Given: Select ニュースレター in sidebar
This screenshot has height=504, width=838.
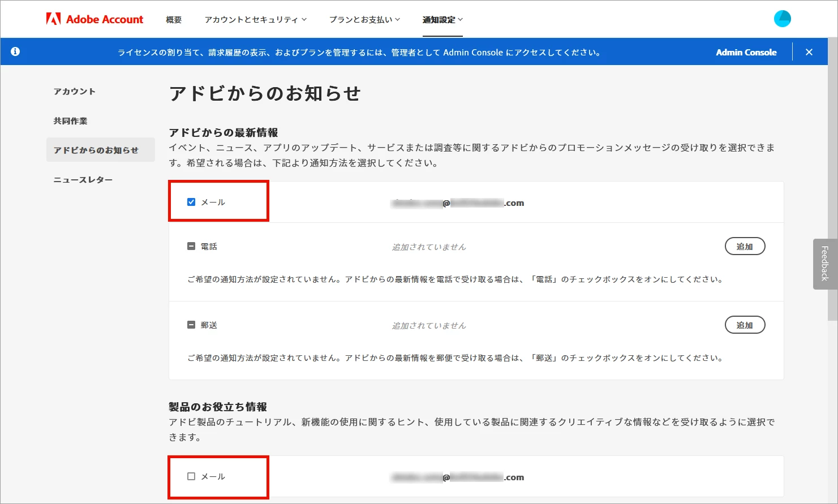Looking at the screenshot, I should coord(83,180).
